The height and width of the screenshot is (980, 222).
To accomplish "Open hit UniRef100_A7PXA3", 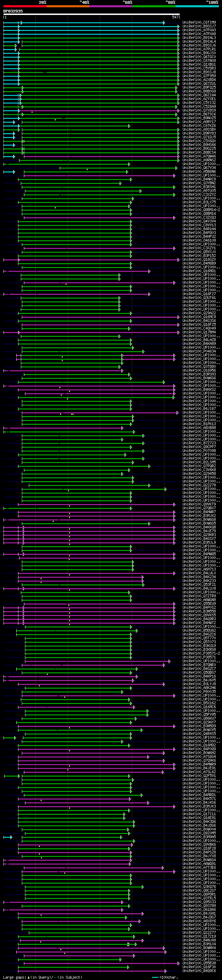I will (x=199, y=30).
